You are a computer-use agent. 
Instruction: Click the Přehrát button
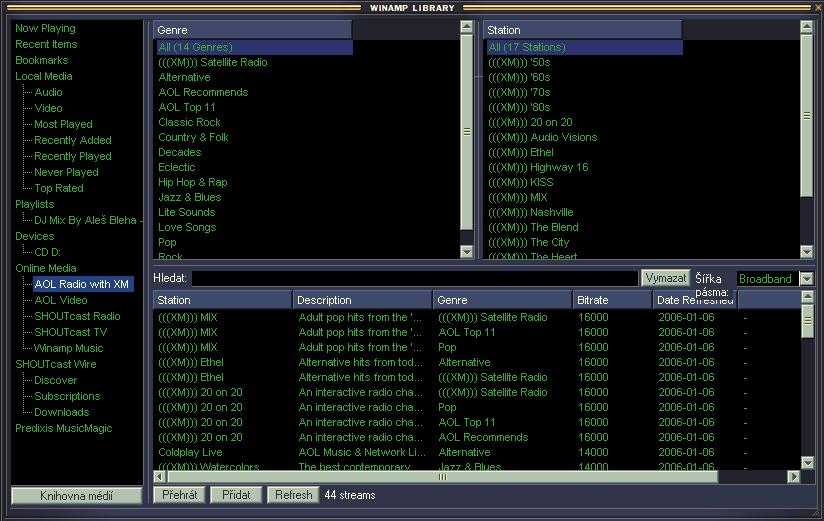coord(180,495)
